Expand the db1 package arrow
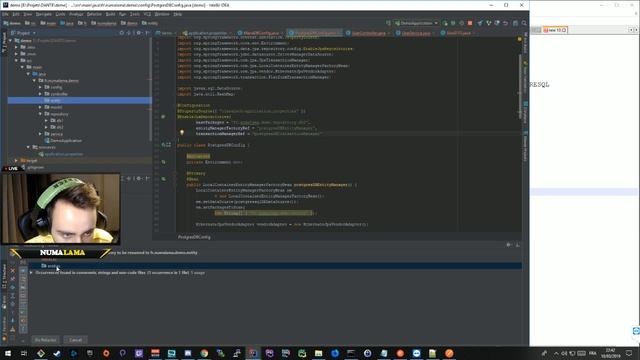640x360 pixels. [46, 120]
